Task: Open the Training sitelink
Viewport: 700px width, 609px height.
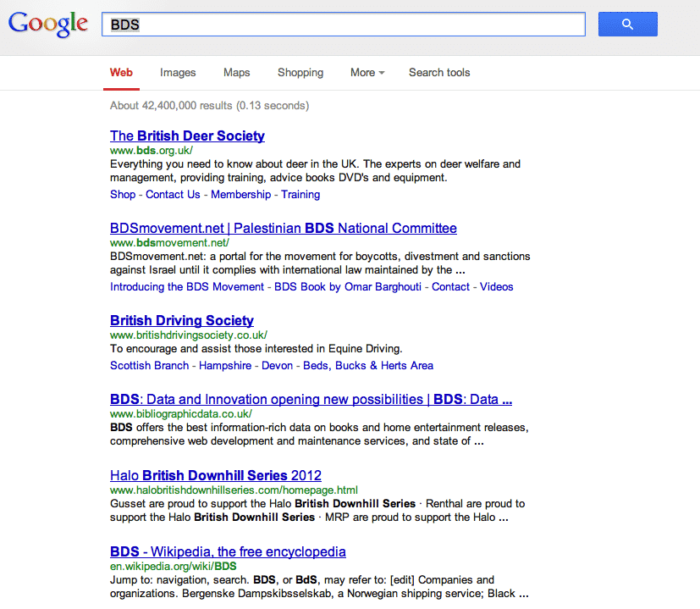Action: [300, 195]
